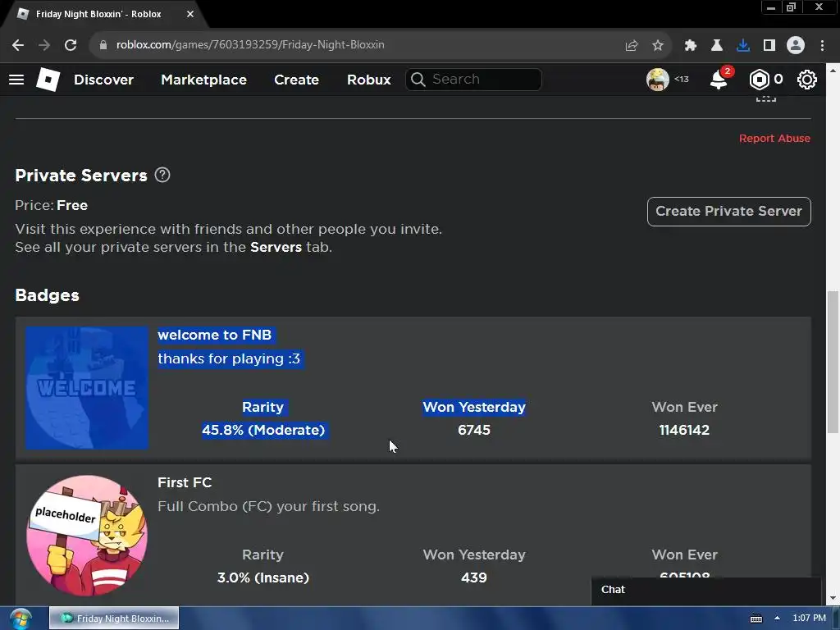Go back to the previous page
This screenshot has height=630, width=840.
[x=18, y=45]
